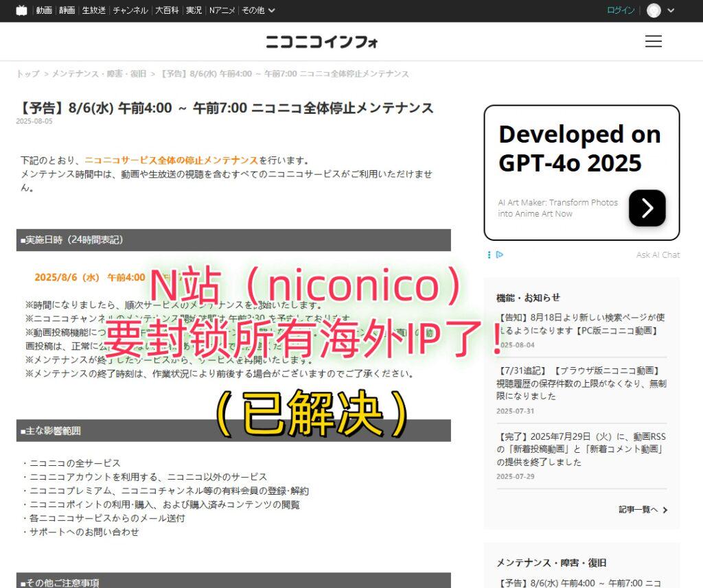The image size is (703, 588).
Task: Click the Ask AI Chat ad label
Action: point(658,255)
